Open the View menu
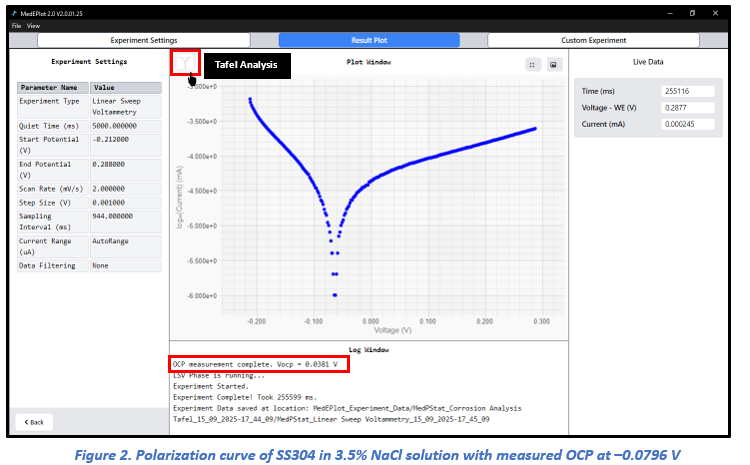750x465 pixels. 33,25
